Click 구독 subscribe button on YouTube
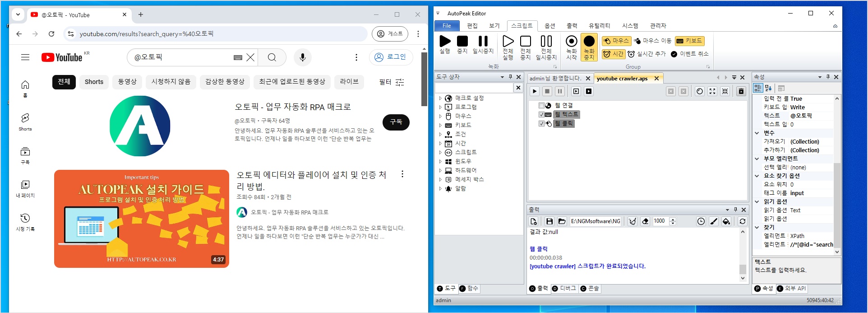868x313 pixels. pos(396,122)
